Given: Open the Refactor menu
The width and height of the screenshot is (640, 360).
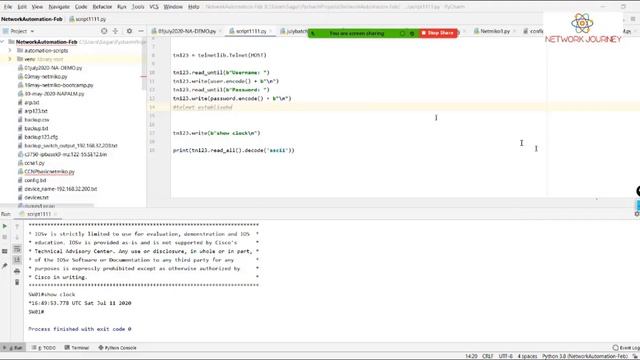Looking at the screenshot, I should tap(102, 7).
